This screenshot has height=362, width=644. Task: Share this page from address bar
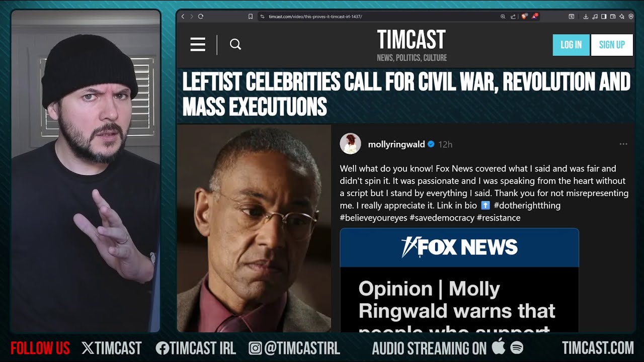[x=513, y=17]
